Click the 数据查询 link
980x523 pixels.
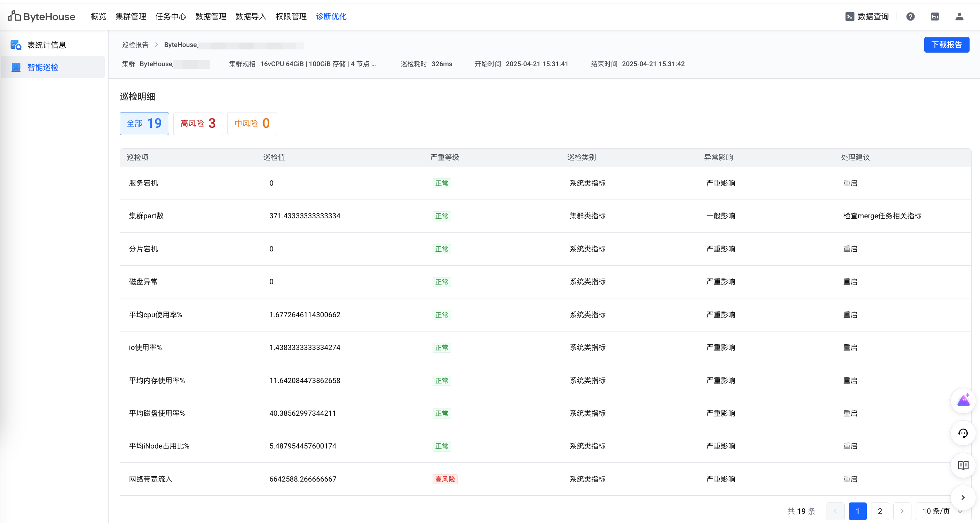point(873,16)
